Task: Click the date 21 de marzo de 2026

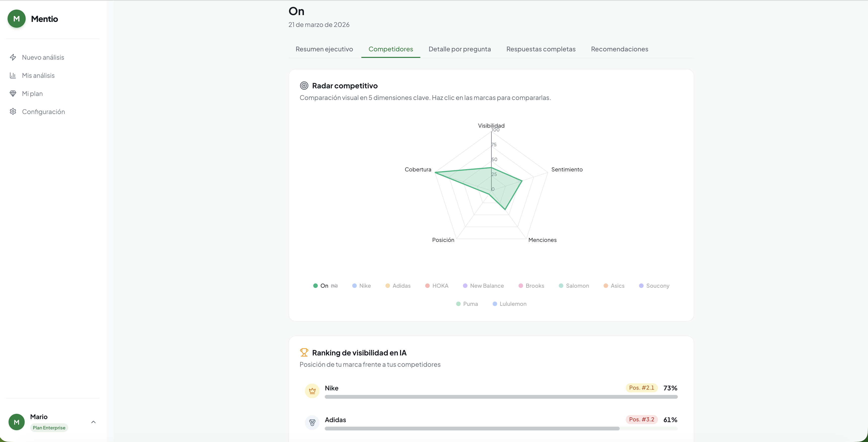Action: pos(319,25)
